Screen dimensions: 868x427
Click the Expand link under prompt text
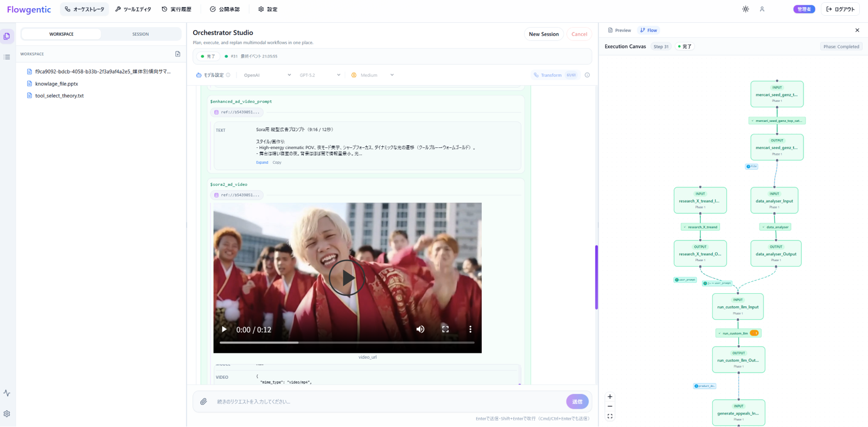[262, 163]
